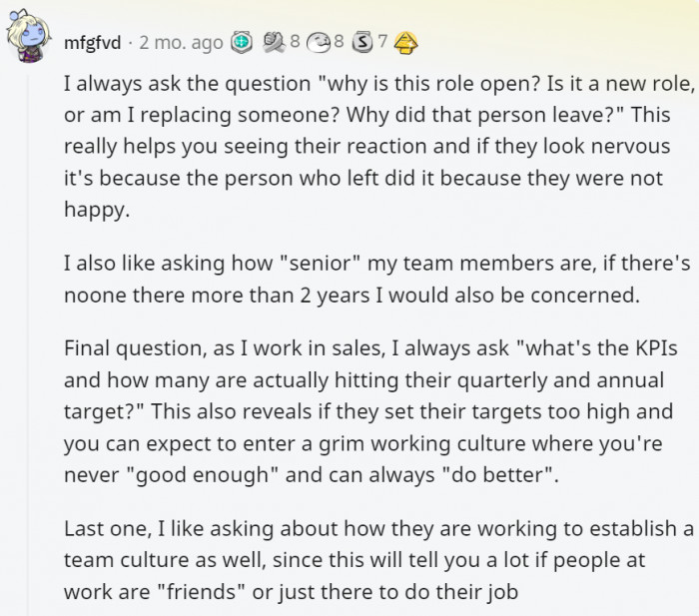The width and height of the screenshot is (699, 616).
Task: Click the quoted word "senior" in the comment
Action: coord(320,263)
